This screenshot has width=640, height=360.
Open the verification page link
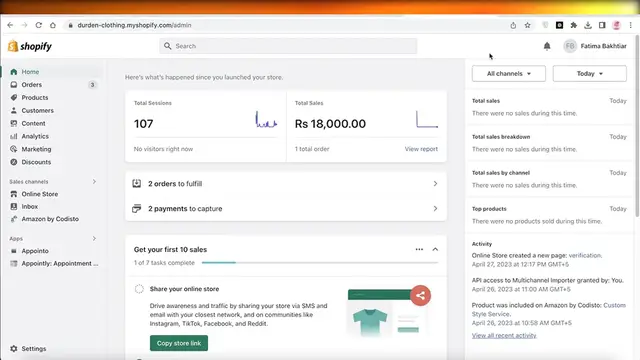[x=584, y=256]
